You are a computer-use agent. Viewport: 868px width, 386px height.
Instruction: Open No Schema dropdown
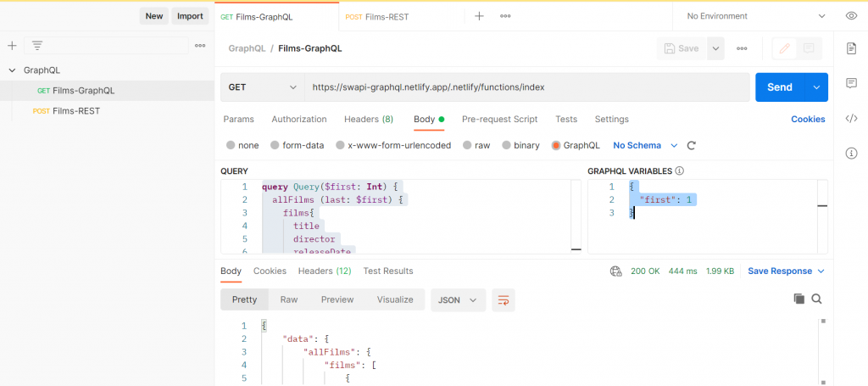click(645, 146)
